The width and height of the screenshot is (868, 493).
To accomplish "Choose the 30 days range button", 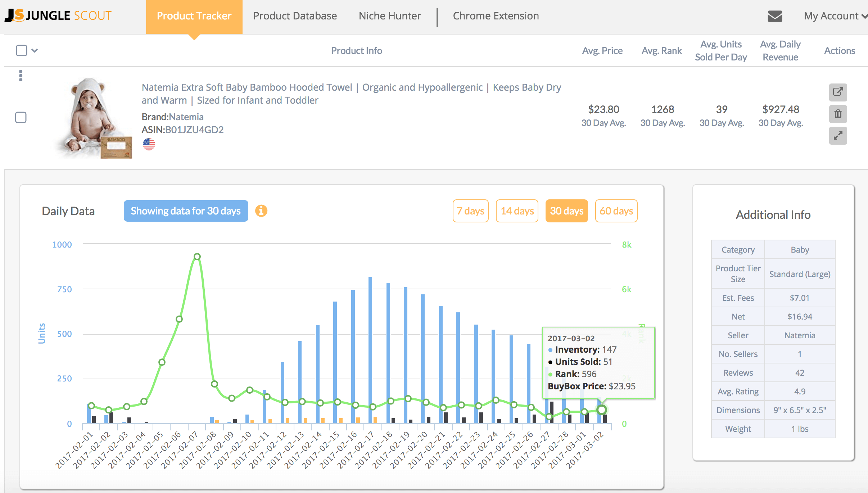I will point(567,211).
